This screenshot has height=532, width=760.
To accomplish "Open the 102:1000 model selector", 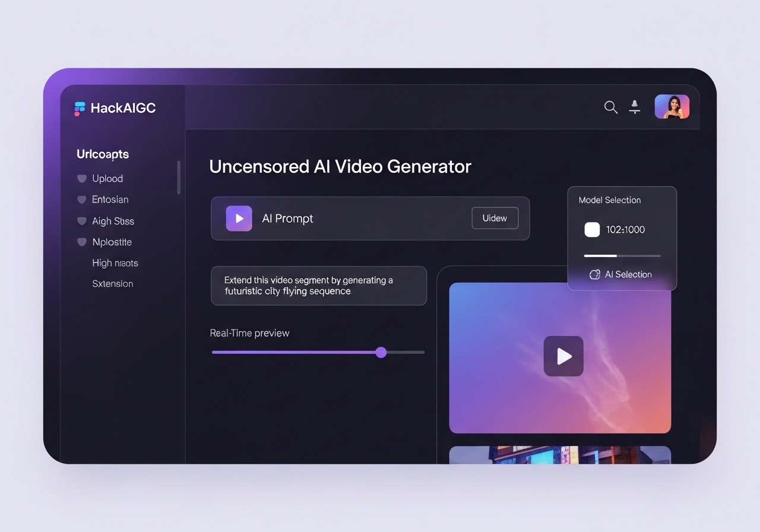I will 626,229.
